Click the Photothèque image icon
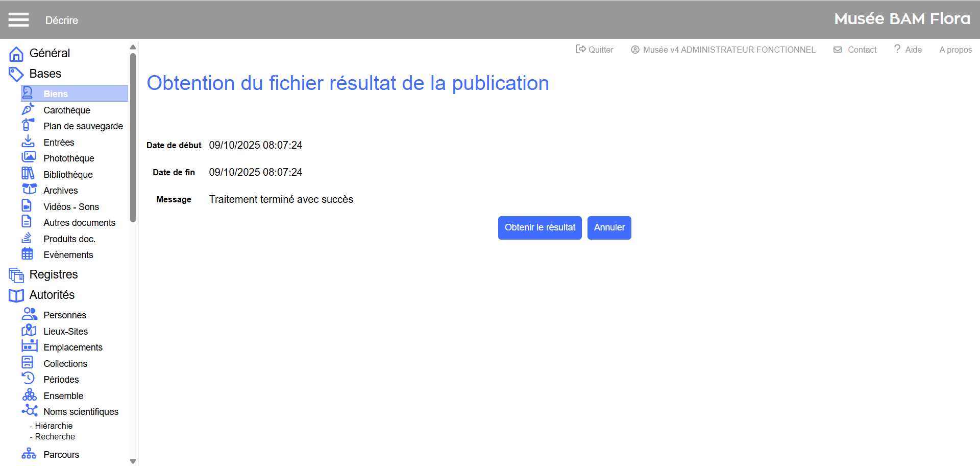The height and width of the screenshot is (466, 980). tap(29, 157)
